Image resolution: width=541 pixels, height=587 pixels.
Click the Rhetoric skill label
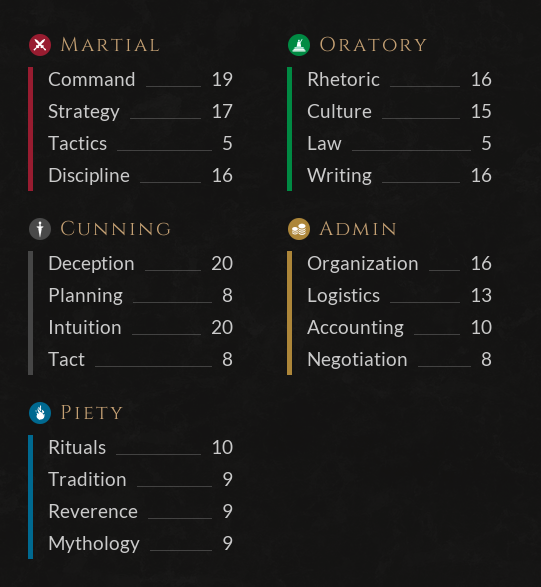(x=343, y=79)
